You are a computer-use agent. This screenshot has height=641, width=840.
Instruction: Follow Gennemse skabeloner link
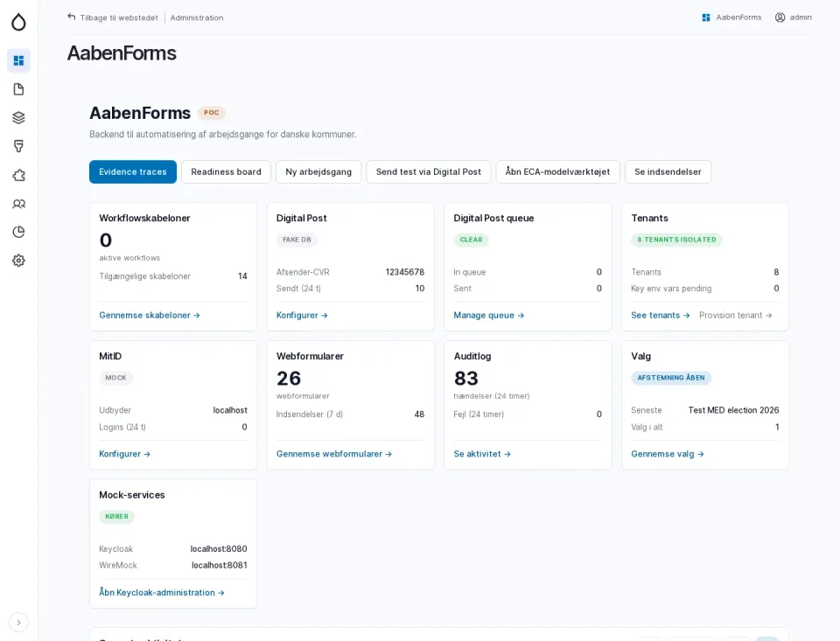[150, 316]
